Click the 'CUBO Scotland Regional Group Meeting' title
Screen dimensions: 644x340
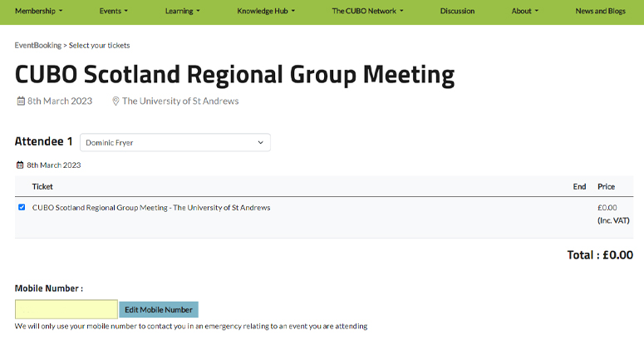[234, 75]
